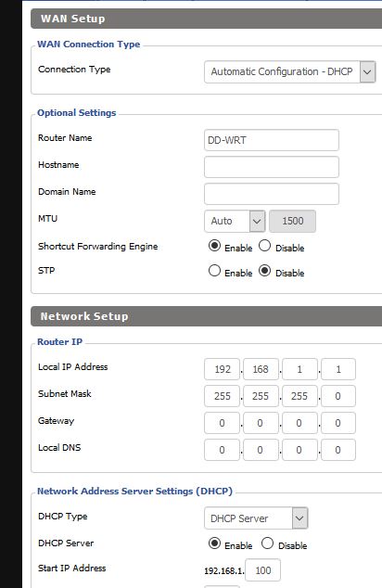This screenshot has height=588, width=382.
Task: Click Local DNS third octet field
Action: 299,450
